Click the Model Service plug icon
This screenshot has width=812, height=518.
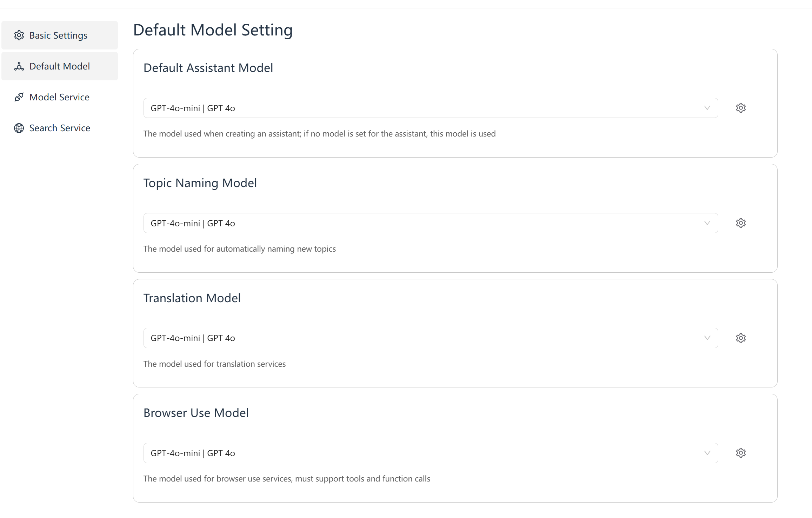coord(19,97)
